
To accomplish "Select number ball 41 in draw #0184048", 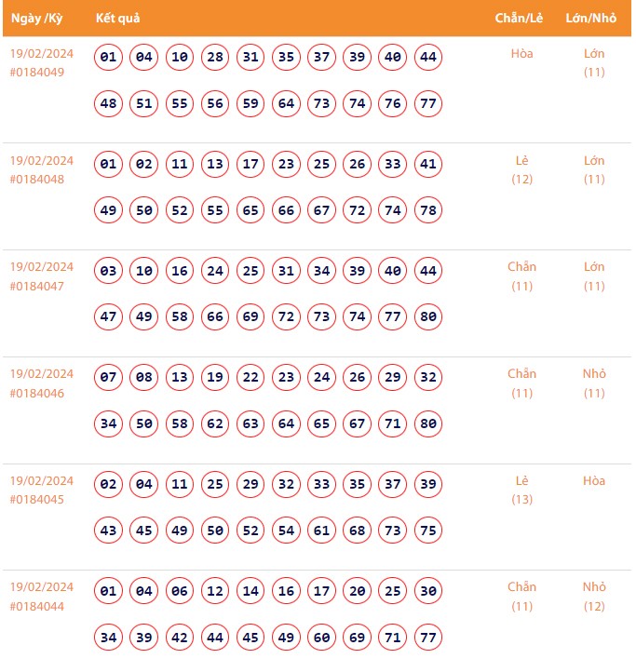I will click(x=428, y=165).
